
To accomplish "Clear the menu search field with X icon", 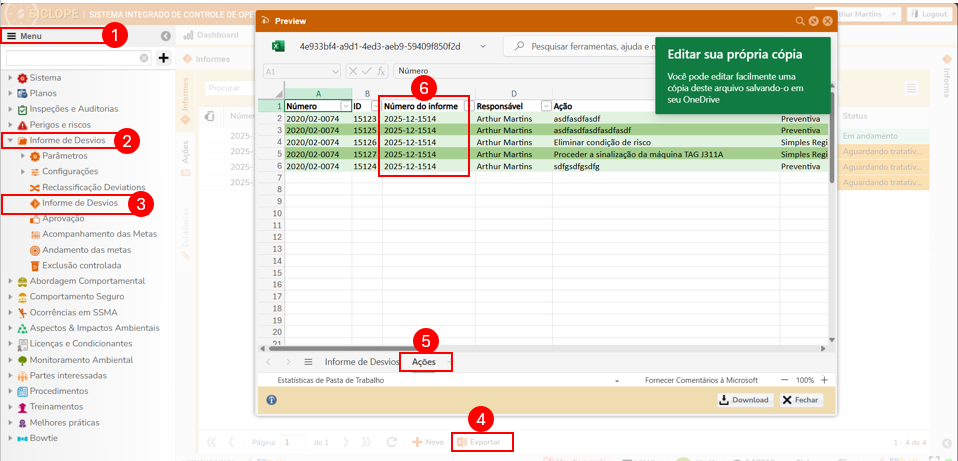I will [144, 58].
